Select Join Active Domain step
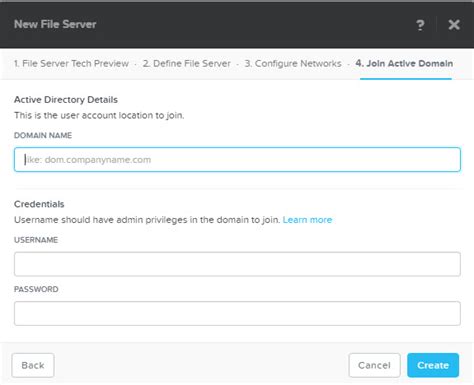 404,63
